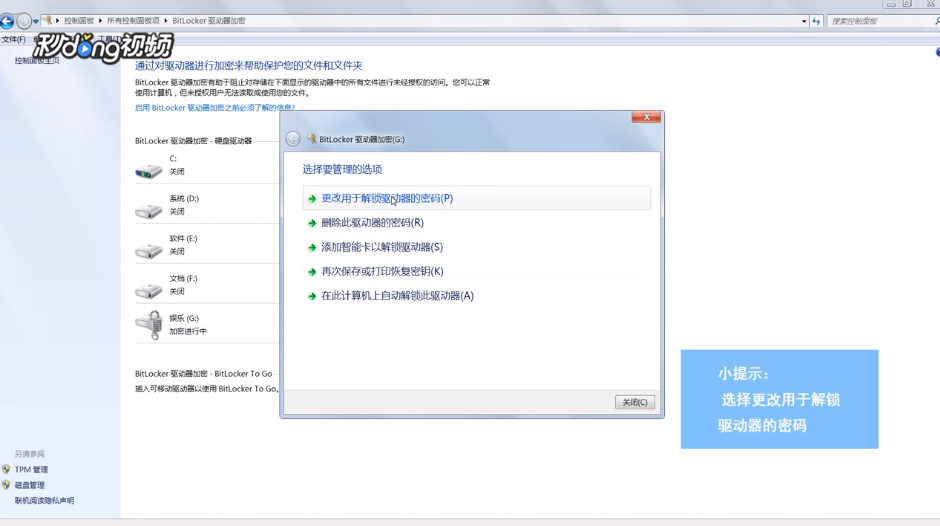This screenshot has width=940, height=526.
Task: Click the 加密进行中 status text
Action: [x=188, y=331]
